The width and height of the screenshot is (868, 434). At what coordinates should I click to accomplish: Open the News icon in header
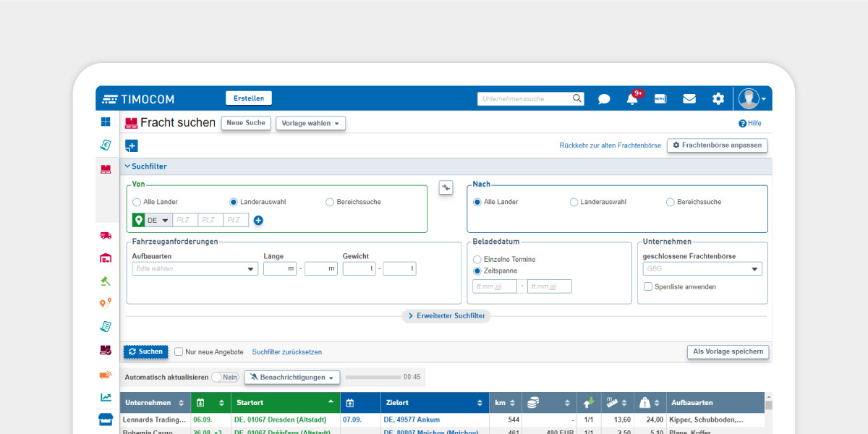coord(660,99)
